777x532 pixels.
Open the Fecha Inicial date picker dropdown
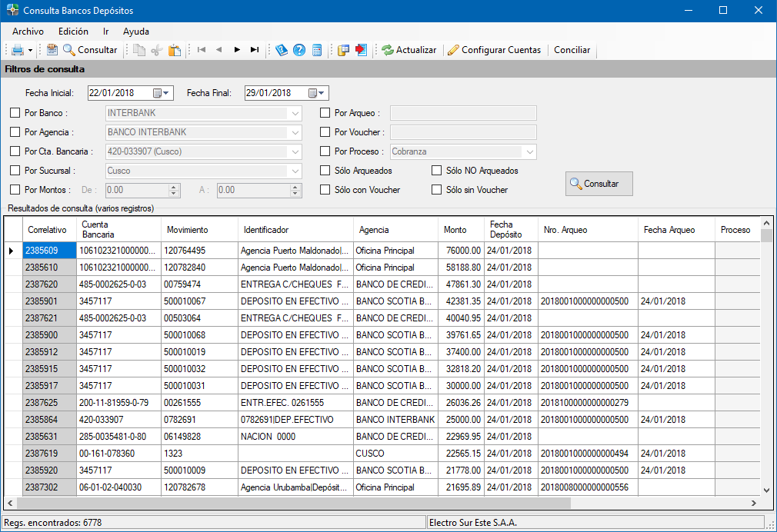click(162, 93)
